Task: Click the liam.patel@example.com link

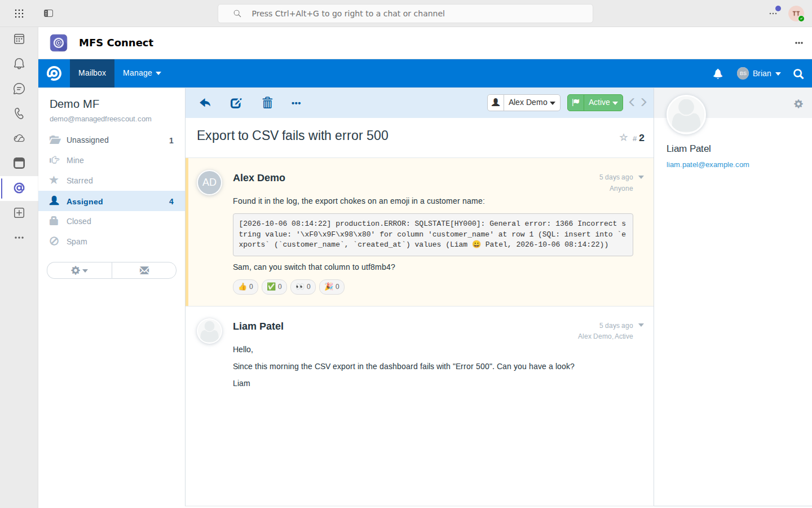Action: pyautogui.click(x=708, y=165)
